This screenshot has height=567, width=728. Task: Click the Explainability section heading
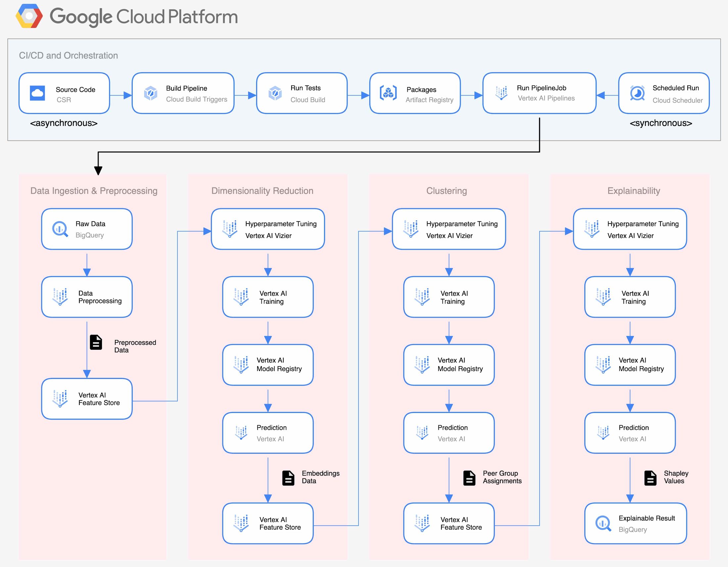(633, 191)
